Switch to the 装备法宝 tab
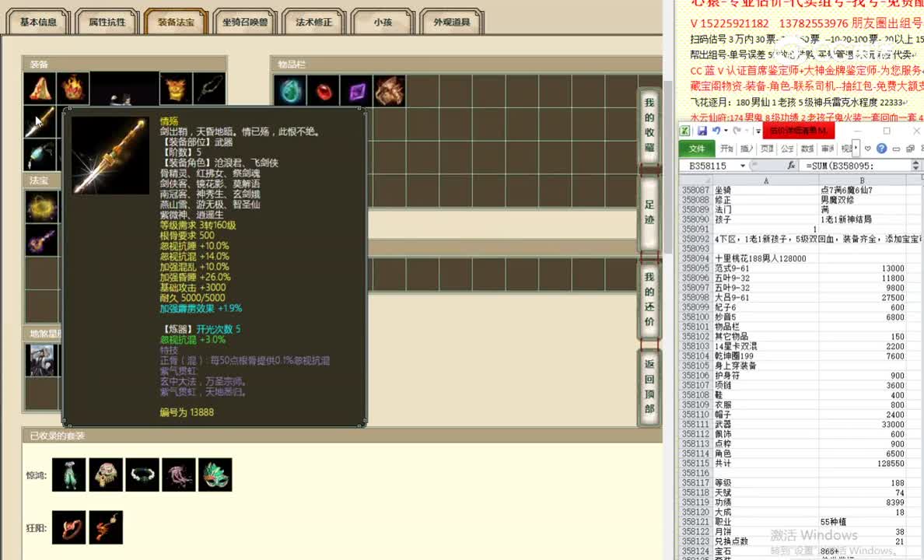The height and width of the screenshot is (560, 924). pyautogui.click(x=176, y=22)
